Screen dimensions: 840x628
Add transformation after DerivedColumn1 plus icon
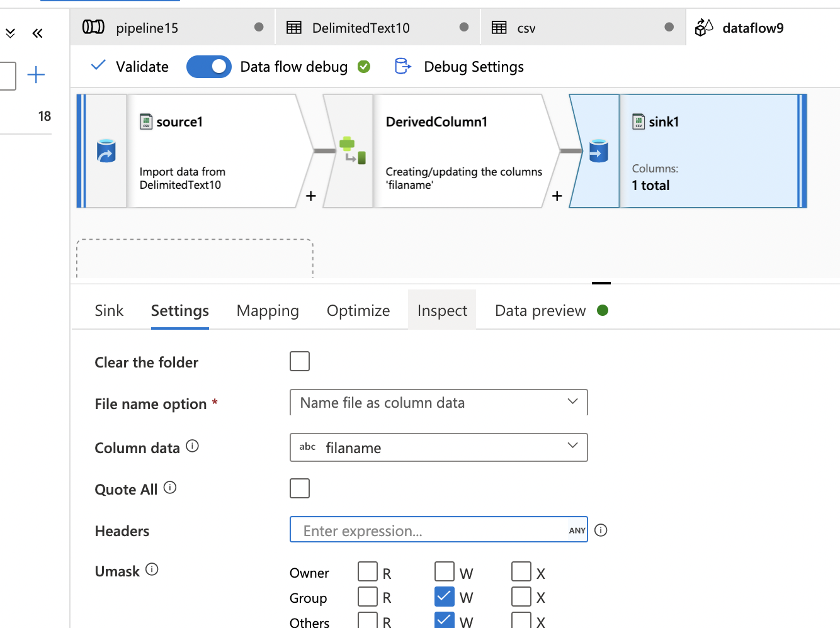[557, 196]
